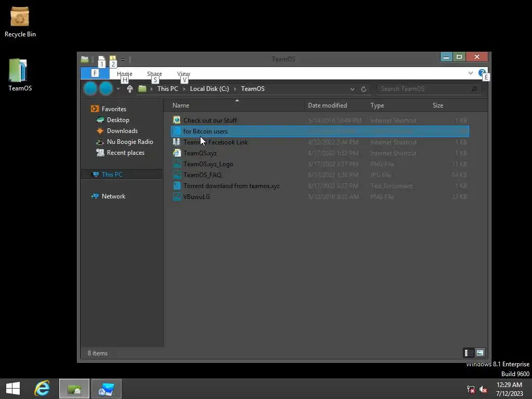Open the Control Panel taskbar item
532x399 pixels.
(106, 389)
